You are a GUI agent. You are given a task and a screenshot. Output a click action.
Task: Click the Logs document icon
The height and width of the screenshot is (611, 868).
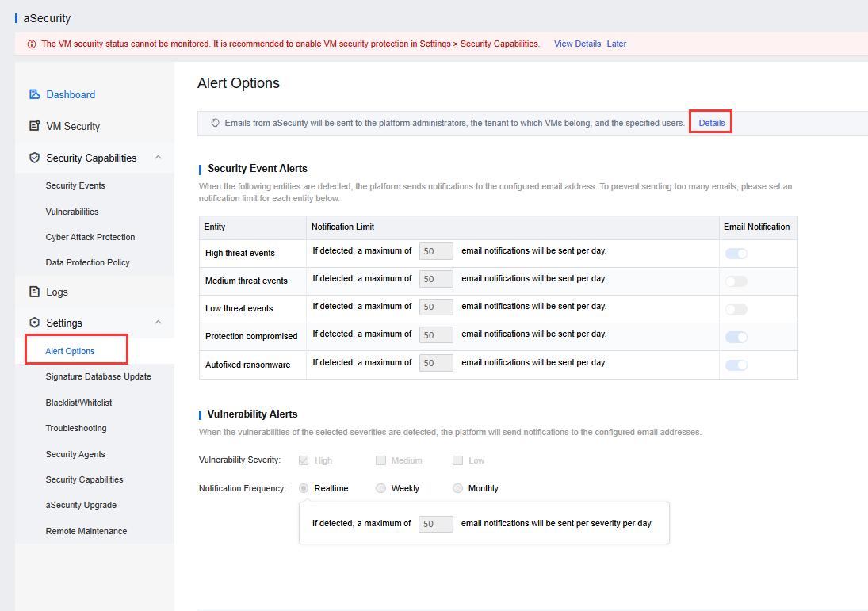coord(34,292)
